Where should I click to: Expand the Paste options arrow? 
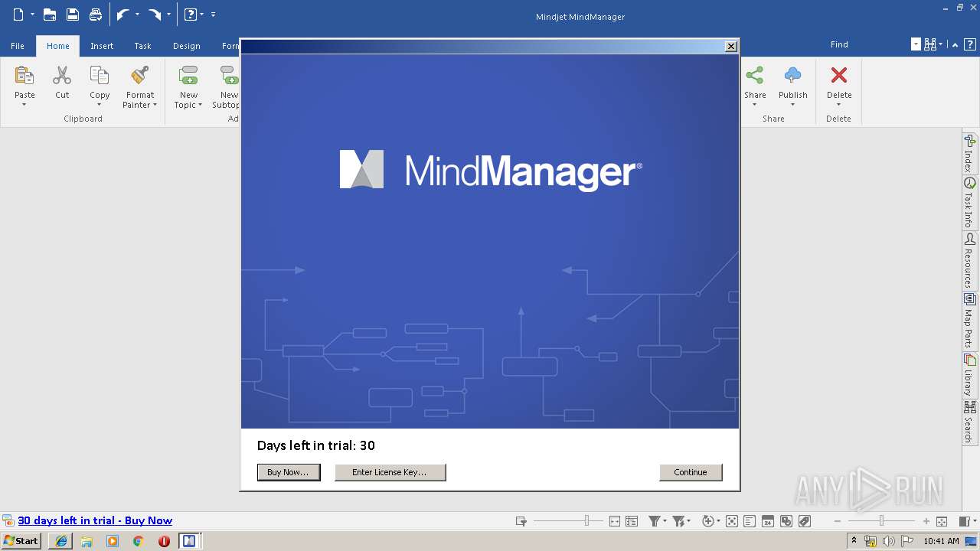(x=24, y=105)
